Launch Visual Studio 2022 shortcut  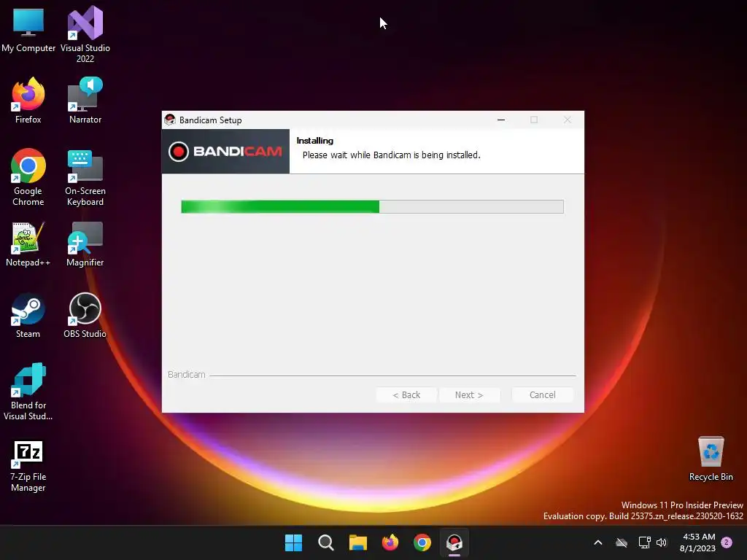pyautogui.click(x=85, y=34)
